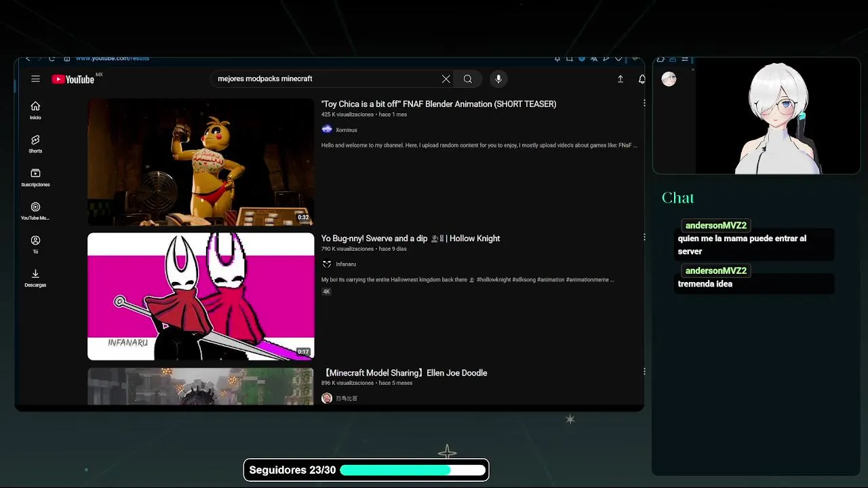Clear the search box with the X
Screen dimensions: 868x488
[446, 79]
